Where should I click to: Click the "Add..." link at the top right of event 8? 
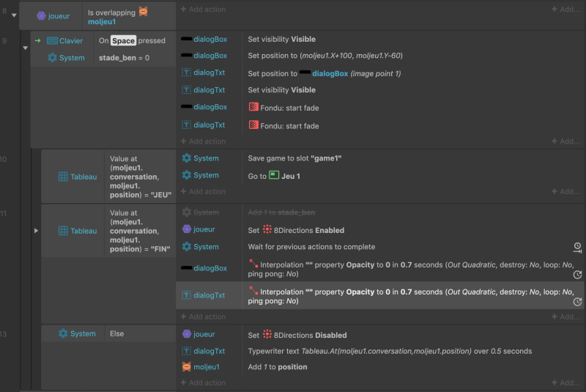pos(565,9)
